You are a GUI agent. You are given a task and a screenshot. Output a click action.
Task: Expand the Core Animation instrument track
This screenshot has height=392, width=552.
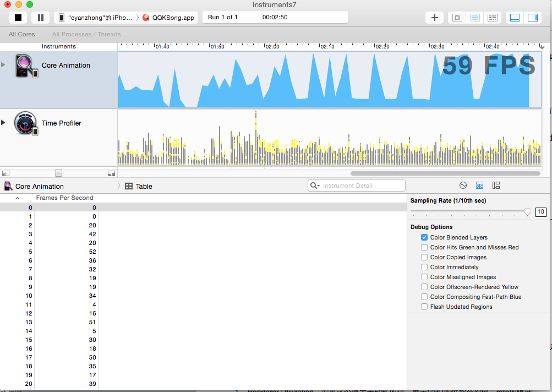click(x=3, y=65)
